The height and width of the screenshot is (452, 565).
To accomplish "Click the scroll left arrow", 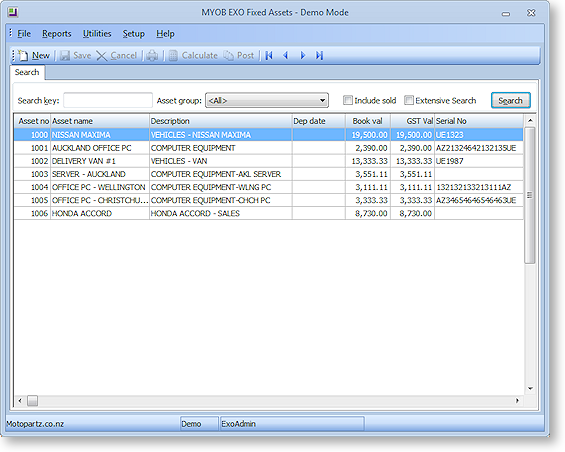I will click(x=20, y=400).
